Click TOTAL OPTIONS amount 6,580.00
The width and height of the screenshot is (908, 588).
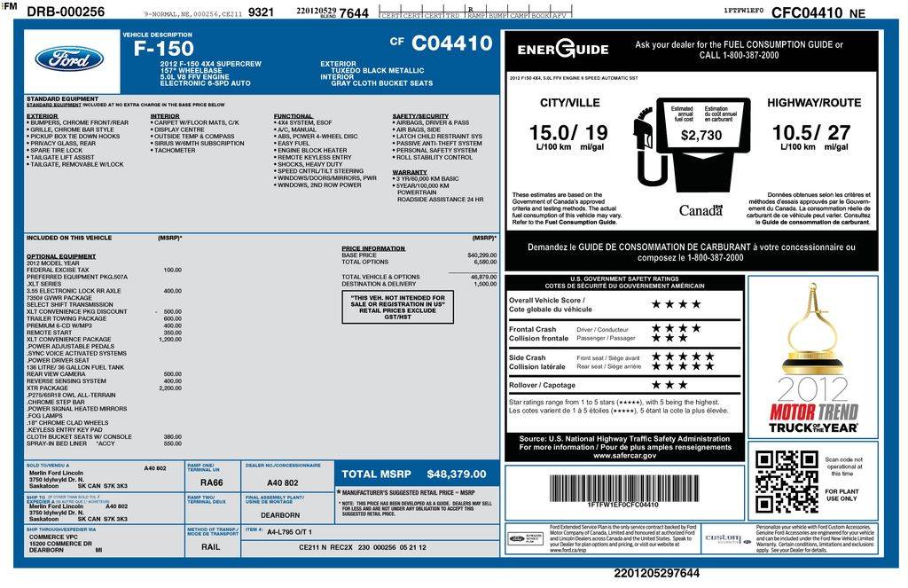485,262
